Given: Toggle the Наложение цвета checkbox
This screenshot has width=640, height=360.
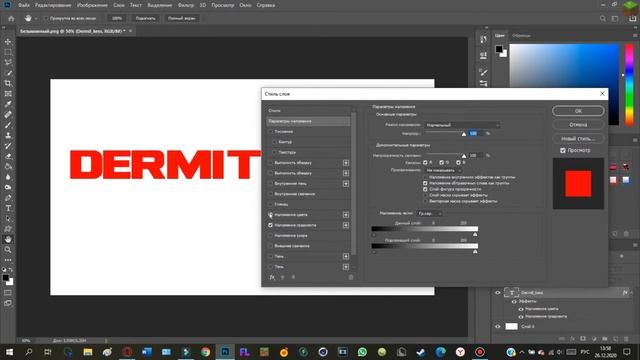Looking at the screenshot, I should pyautogui.click(x=270, y=215).
